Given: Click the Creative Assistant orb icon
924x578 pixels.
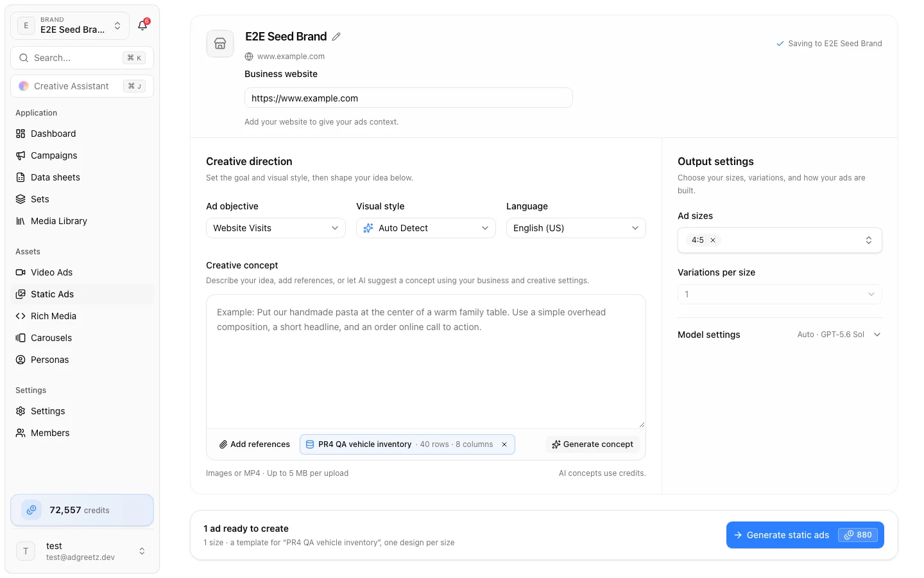Looking at the screenshot, I should tap(24, 86).
